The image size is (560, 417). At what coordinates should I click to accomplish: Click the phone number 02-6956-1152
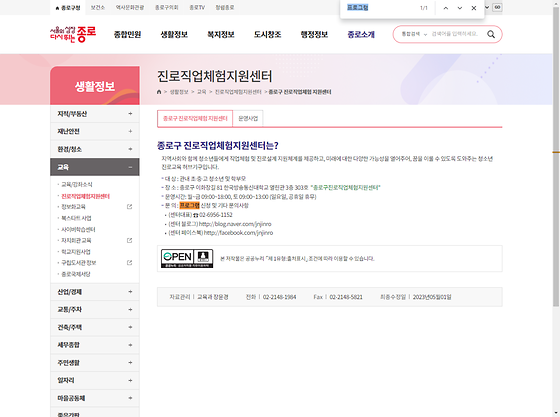click(x=216, y=215)
